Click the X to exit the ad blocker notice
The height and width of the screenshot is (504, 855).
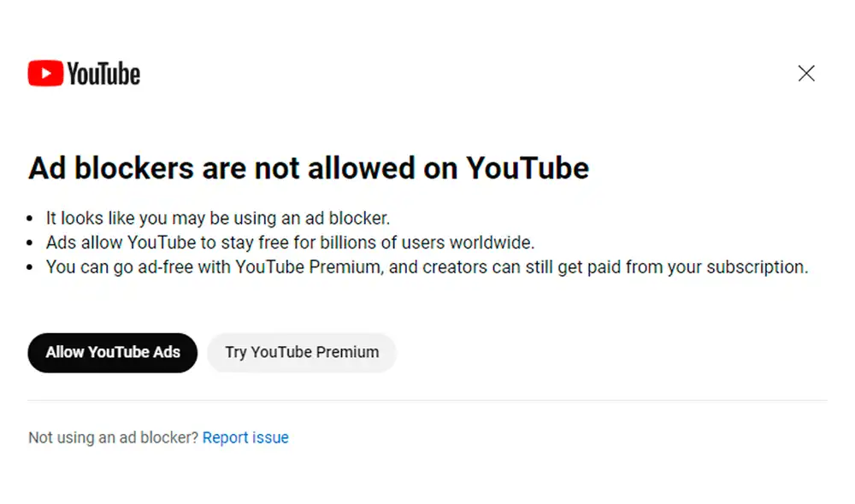click(x=806, y=73)
